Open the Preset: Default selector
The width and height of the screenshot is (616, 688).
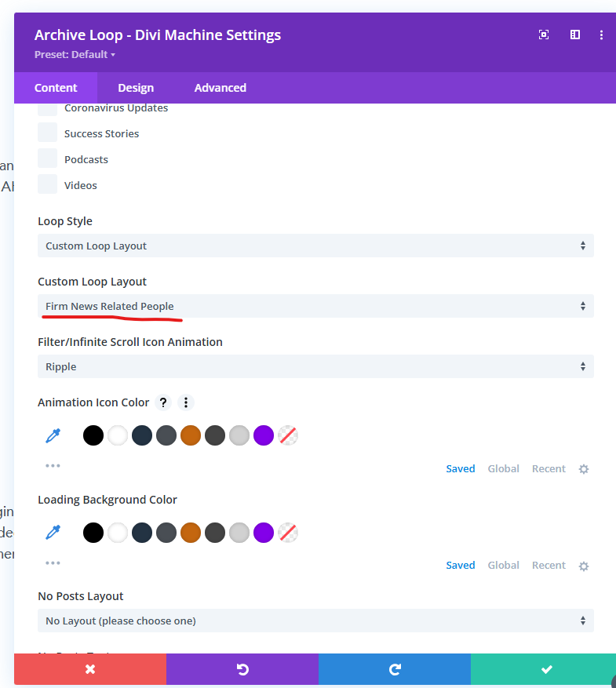pyautogui.click(x=75, y=55)
